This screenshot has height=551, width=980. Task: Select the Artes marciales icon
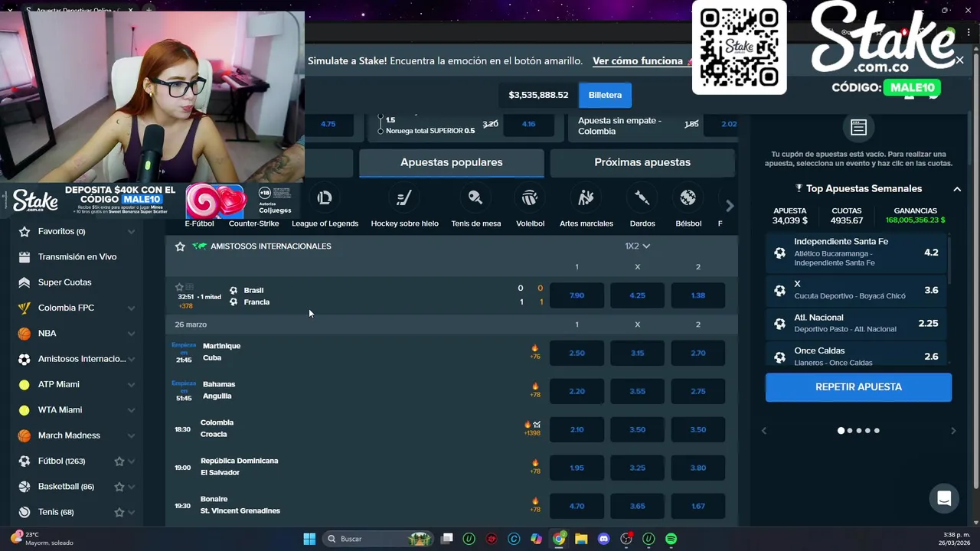586,198
